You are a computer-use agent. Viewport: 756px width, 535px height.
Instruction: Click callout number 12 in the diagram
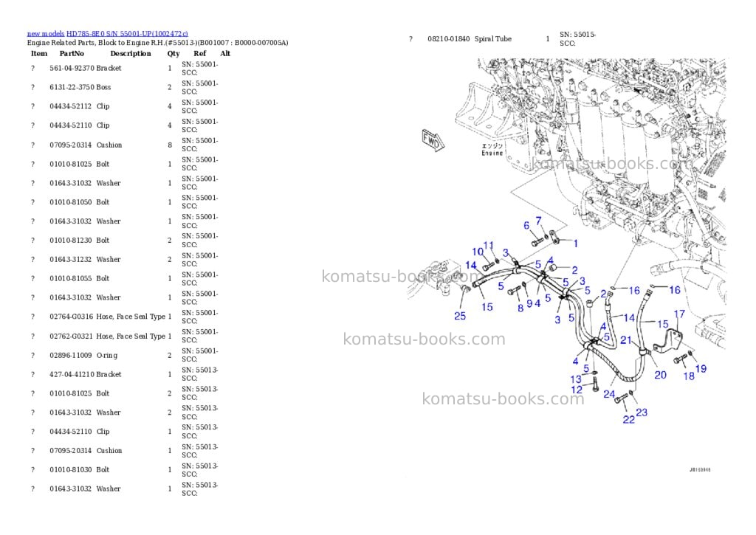pyautogui.click(x=577, y=389)
